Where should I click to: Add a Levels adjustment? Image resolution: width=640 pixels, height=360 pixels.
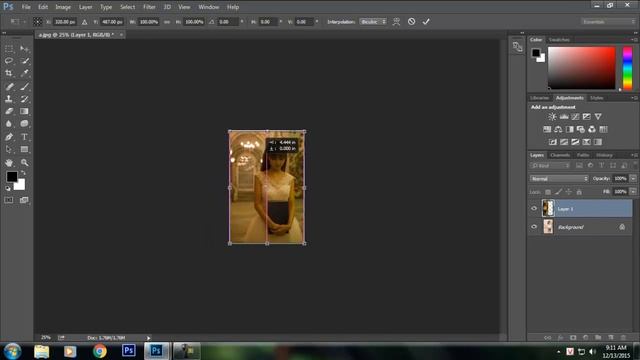(x=564, y=117)
